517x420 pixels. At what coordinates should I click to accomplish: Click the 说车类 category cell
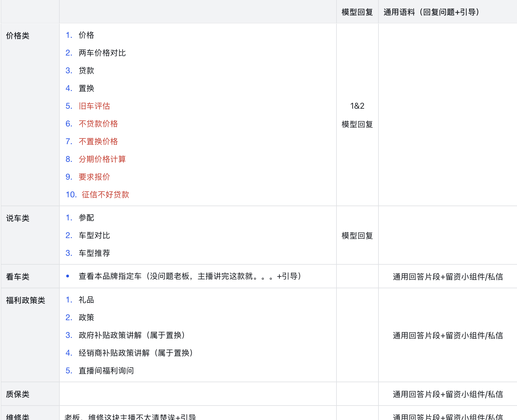(x=18, y=218)
